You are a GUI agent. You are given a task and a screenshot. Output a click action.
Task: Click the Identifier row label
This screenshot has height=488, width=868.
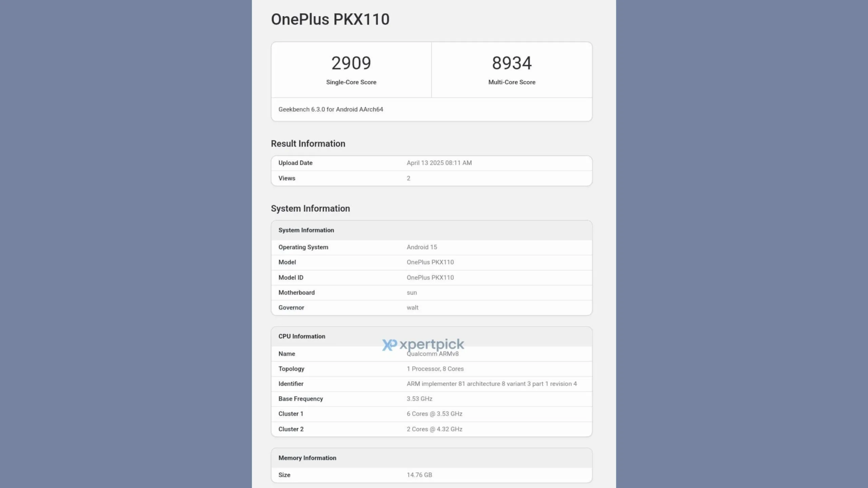click(x=291, y=384)
